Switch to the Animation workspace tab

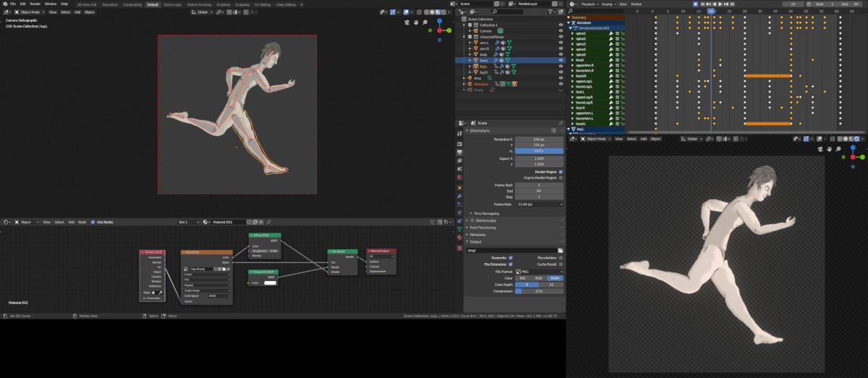tap(110, 4)
